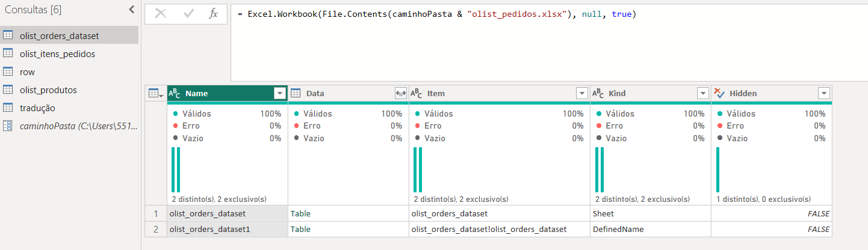Screen dimensions: 868x250
Task: Open the row query
Action: pyautogui.click(x=69, y=72)
